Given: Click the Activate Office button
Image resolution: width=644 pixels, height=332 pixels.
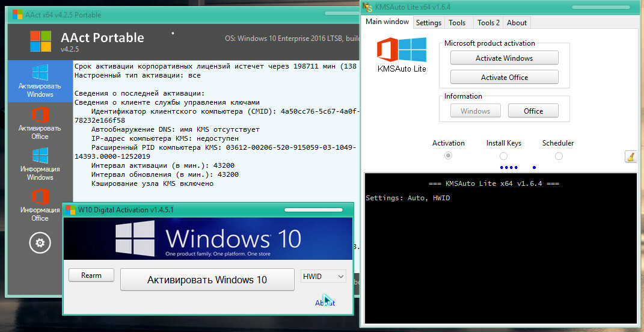Looking at the screenshot, I should (504, 77).
